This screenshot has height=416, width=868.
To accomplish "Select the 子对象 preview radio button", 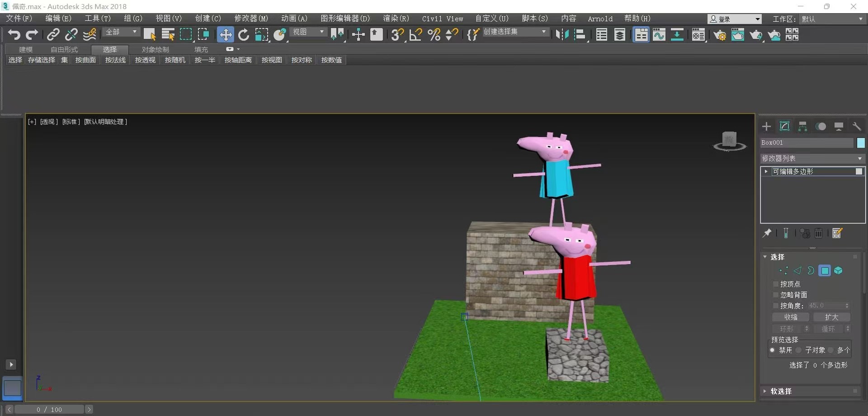I will pos(799,350).
